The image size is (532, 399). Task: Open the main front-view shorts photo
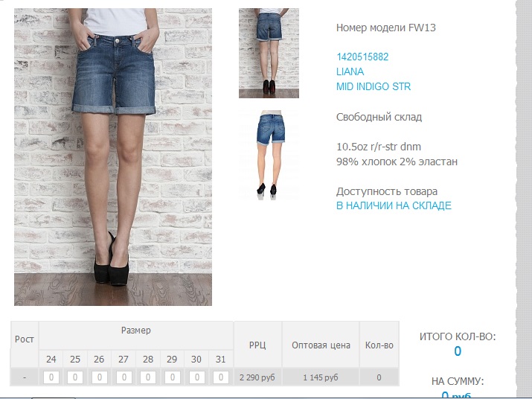(x=113, y=157)
